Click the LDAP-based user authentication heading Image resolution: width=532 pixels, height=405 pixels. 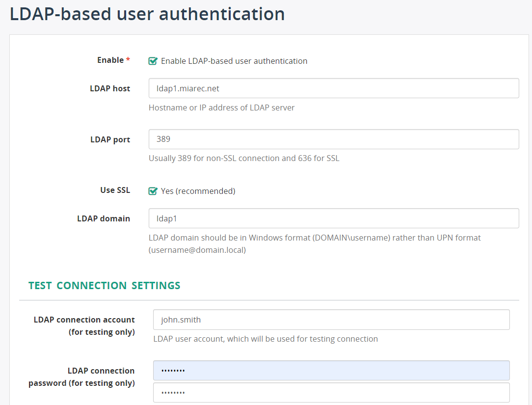coord(147,14)
